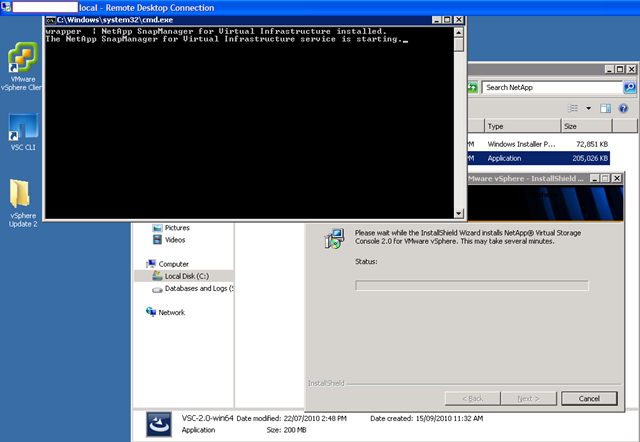Click the VSC-2.0-win64 details pane icon
640x442 pixels.
coord(159,424)
